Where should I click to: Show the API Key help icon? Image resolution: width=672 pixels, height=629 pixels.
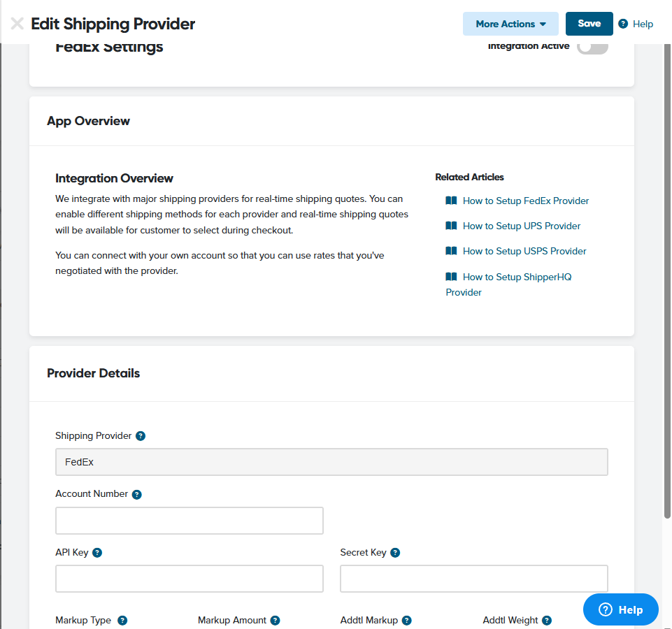coord(97,553)
